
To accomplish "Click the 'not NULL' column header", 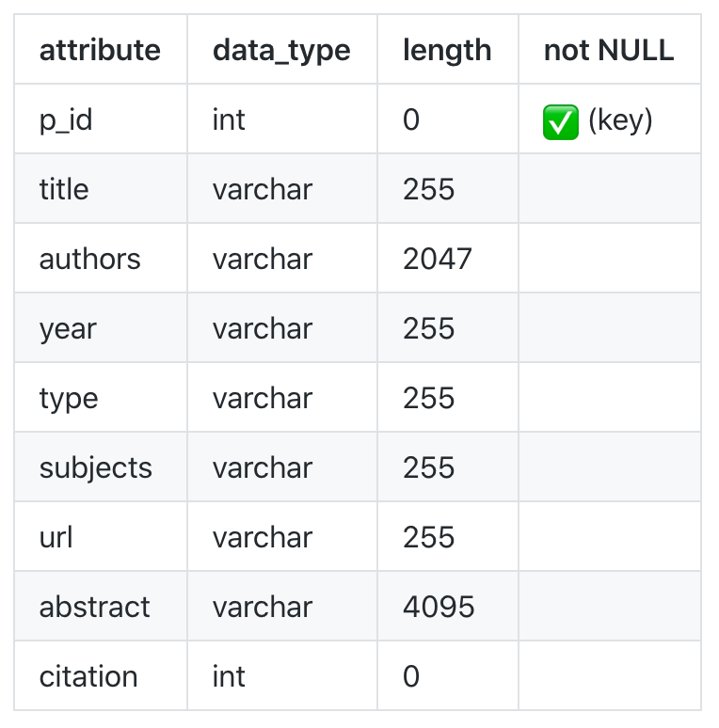I will click(x=609, y=50).
